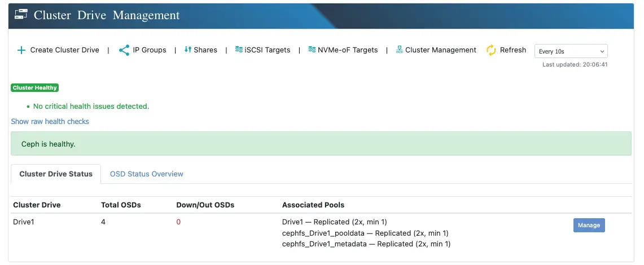Click the Ceph is healthy banner
The height and width of the screenshot is (265, 644).
click(321, 144)
